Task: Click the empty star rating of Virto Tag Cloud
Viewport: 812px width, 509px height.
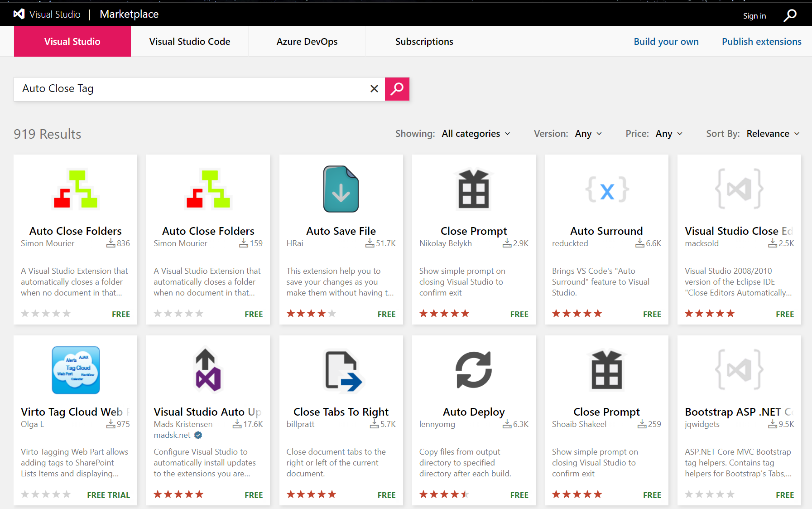Action: pos(46,494)
